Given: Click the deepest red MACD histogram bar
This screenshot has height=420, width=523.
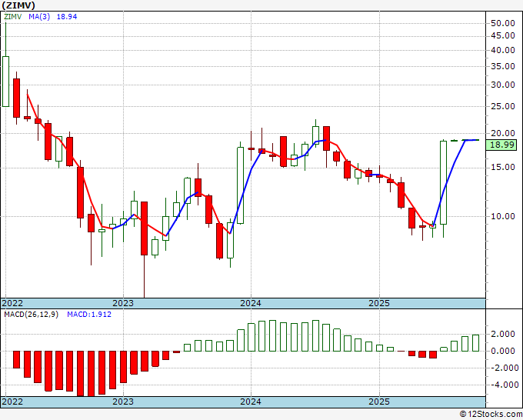Looking at the screenshot, I should 91,374.
